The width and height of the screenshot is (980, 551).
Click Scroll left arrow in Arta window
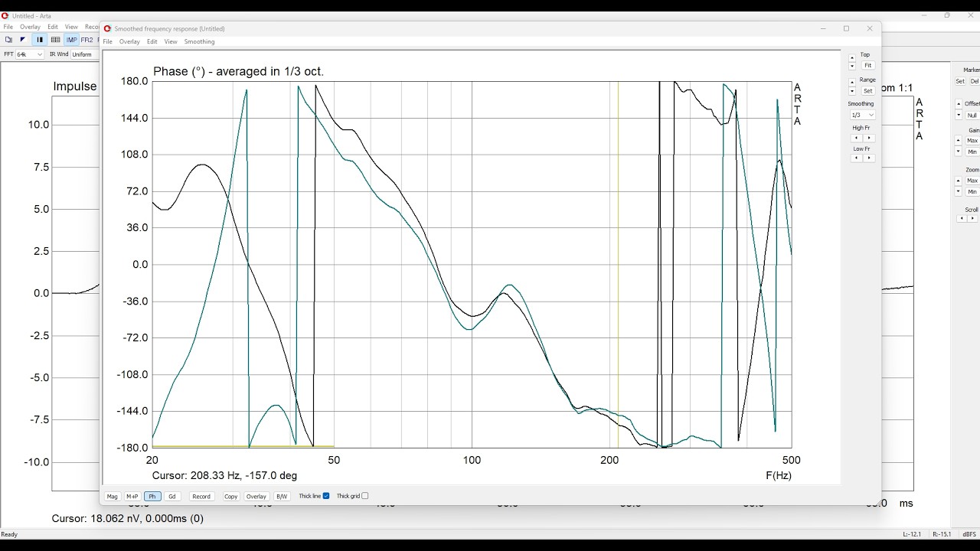coord(962,218)
